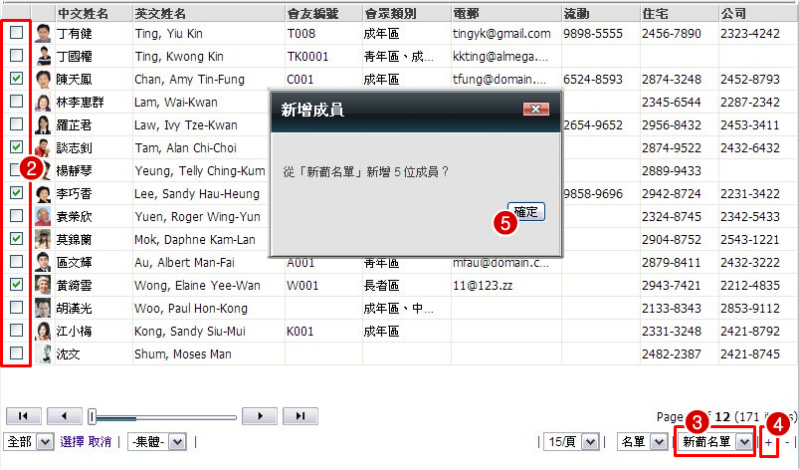Click the photo of 羅芷君
Image resolution: width=800 pixels, height=470 pixels.
pyautogui.click(x=43, y=125)
